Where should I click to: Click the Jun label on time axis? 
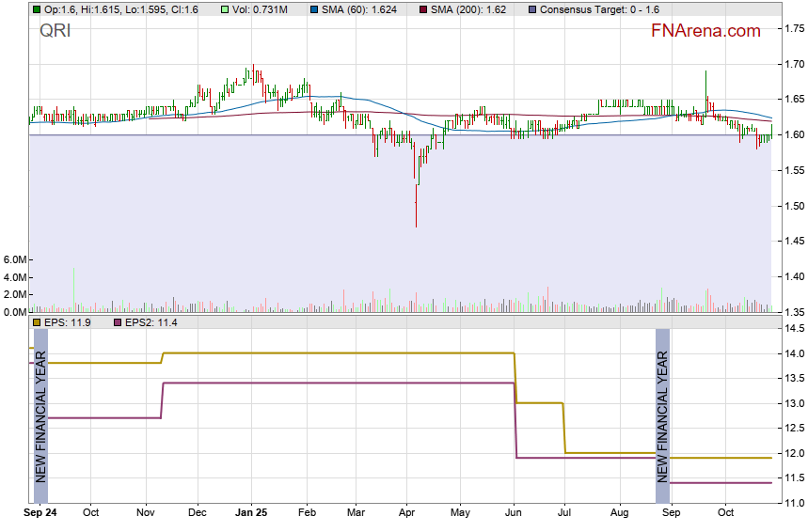coord(514,514)
